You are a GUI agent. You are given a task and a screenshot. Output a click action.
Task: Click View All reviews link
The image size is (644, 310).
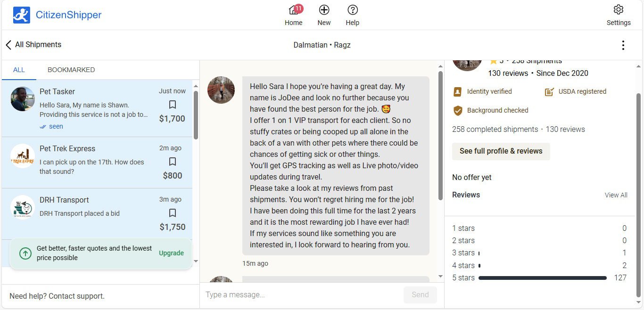click(616, 195)
